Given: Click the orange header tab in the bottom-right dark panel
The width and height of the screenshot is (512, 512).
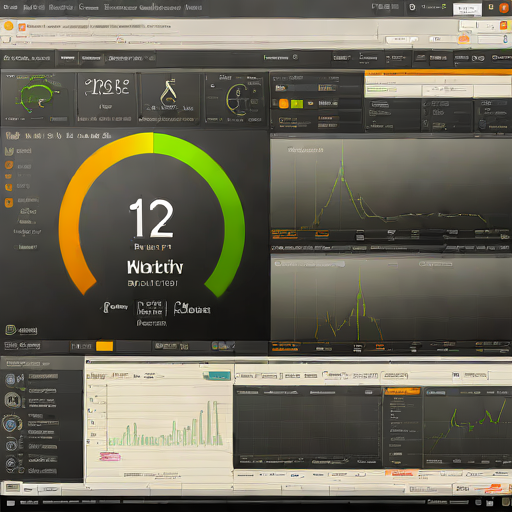Looking at the screenshot, I should (402, 391).
